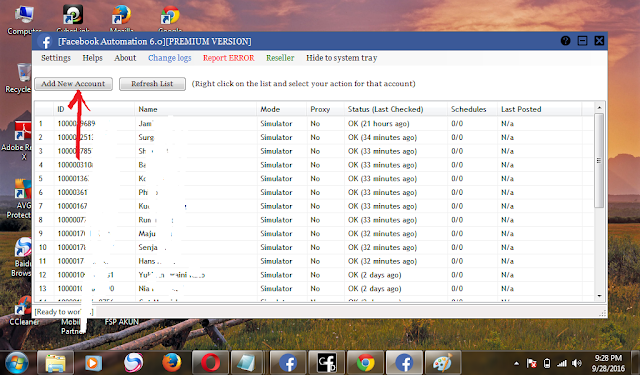Click the '[Ready to work]' status bar text
Viewport: 640px width, 375px height.
64,312
